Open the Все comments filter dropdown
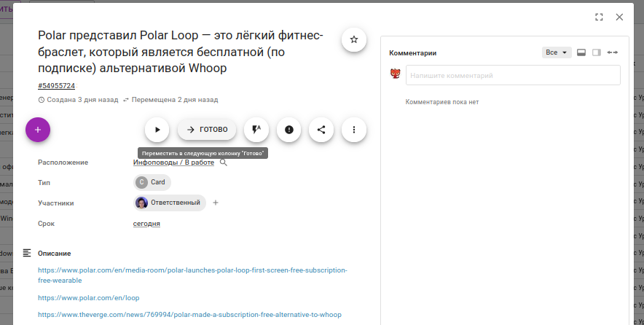 (557, 52)
